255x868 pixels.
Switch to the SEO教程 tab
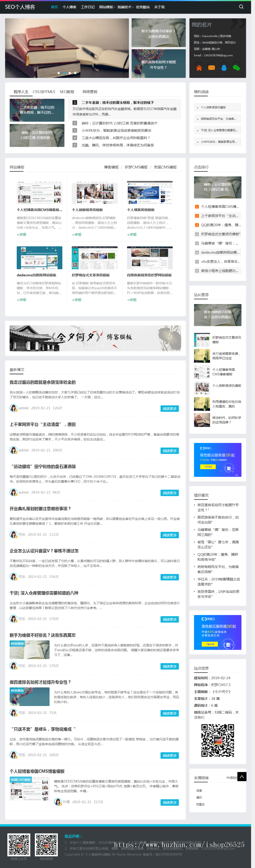point(67,92)
